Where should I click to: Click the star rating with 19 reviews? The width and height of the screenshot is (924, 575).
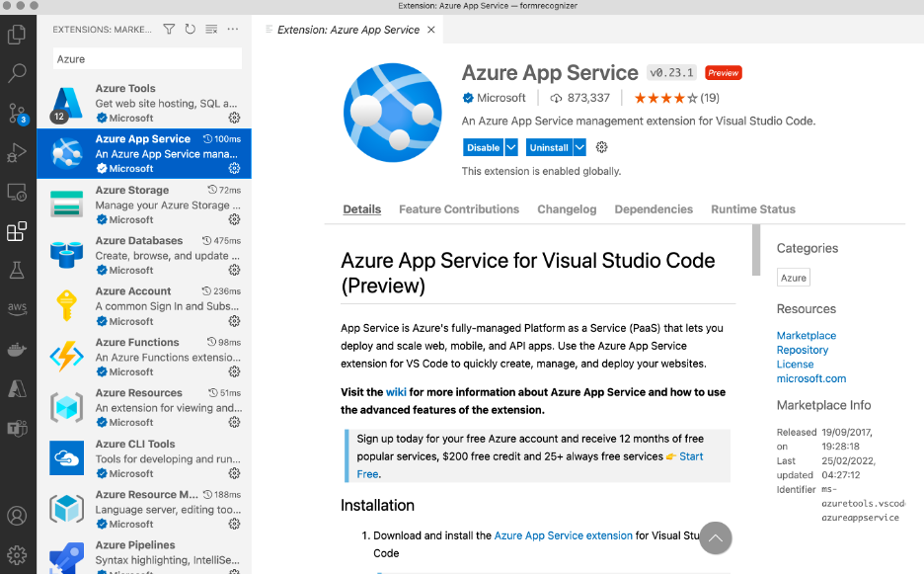pos(676,98)
